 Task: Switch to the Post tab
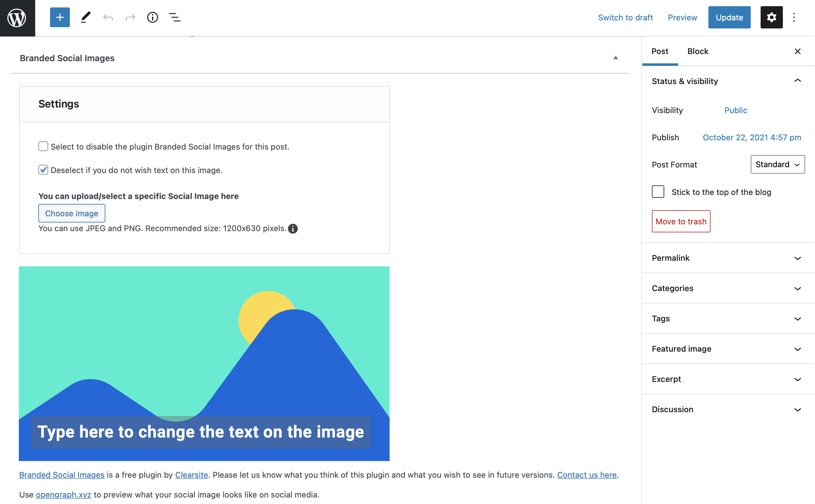tap(660, 51)
